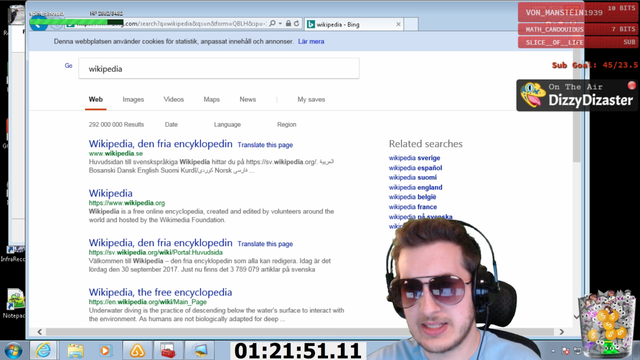Click the horizontal scrollbar track
This screenshot has height=360, width=640.
click(x=300, y=332)
